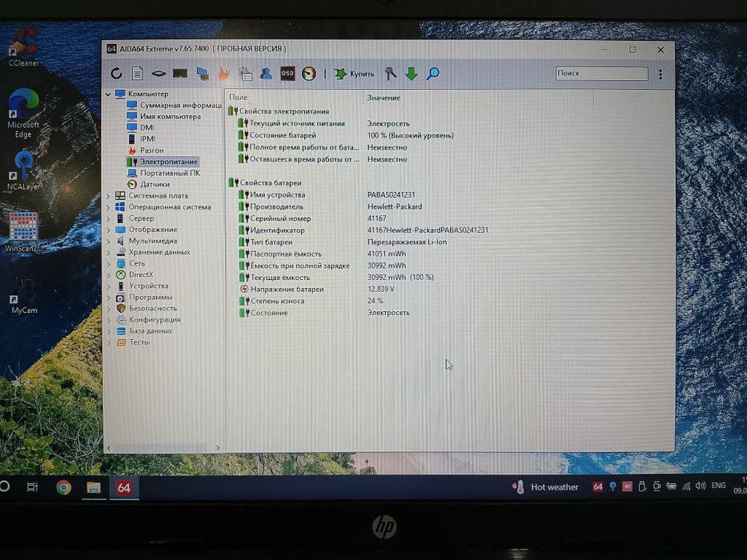Select the Разгон tree item

click(x=145, y=150)
